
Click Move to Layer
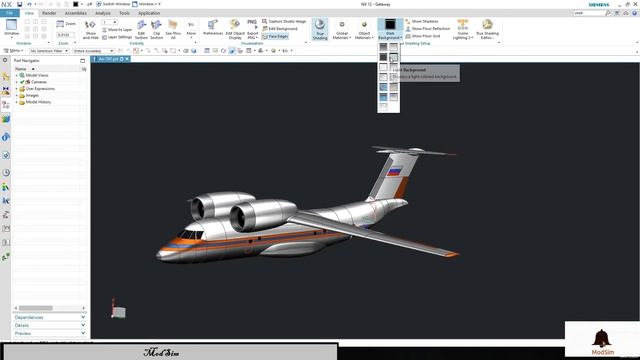pos(117,30)
